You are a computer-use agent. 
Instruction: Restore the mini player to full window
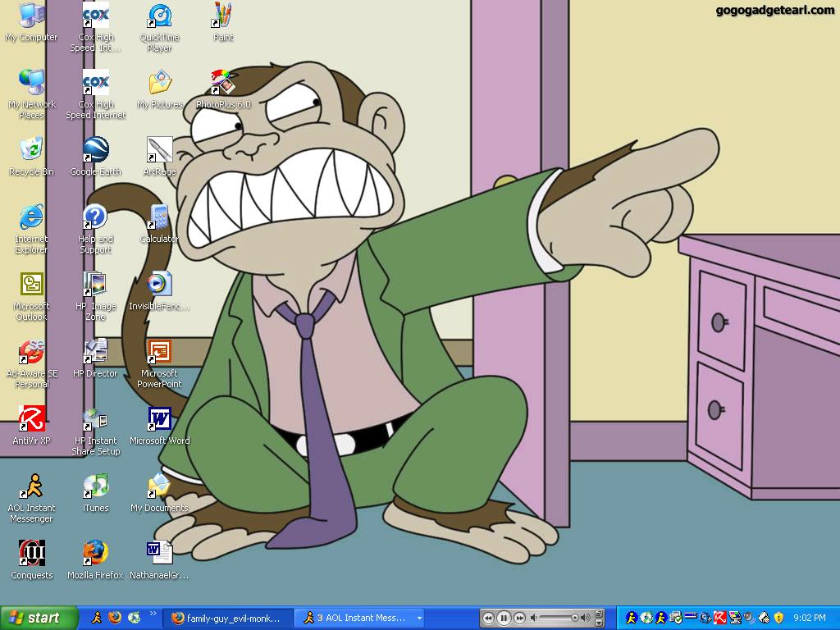point(599,614)
